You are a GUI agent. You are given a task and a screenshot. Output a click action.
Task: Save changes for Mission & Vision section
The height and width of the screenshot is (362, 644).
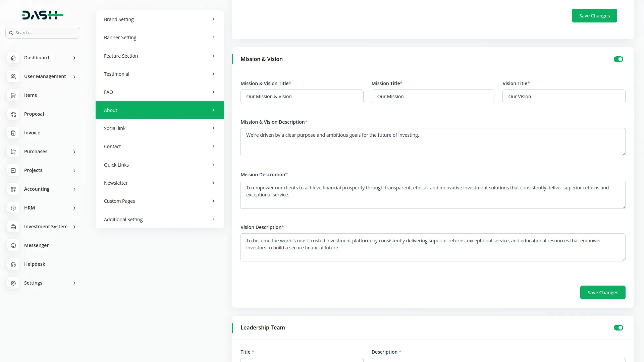point(602,293)
